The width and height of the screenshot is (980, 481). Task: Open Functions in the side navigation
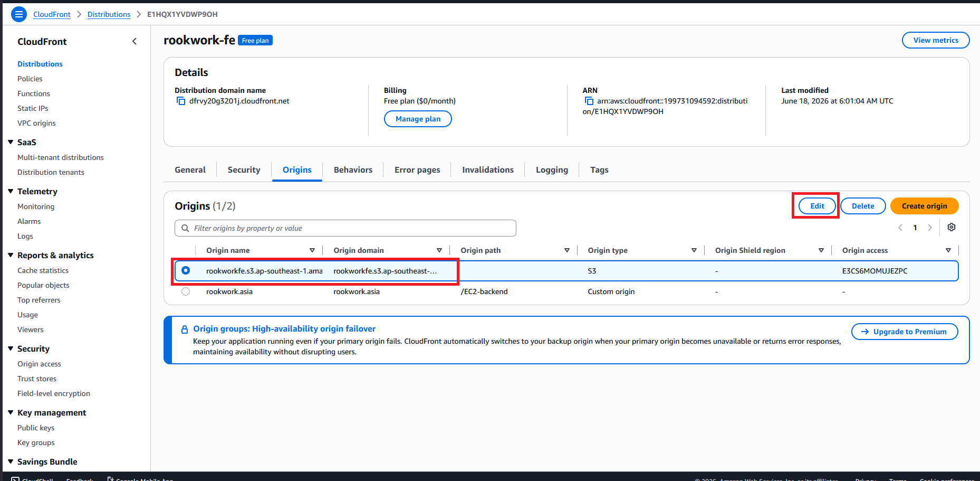[34, 93]
